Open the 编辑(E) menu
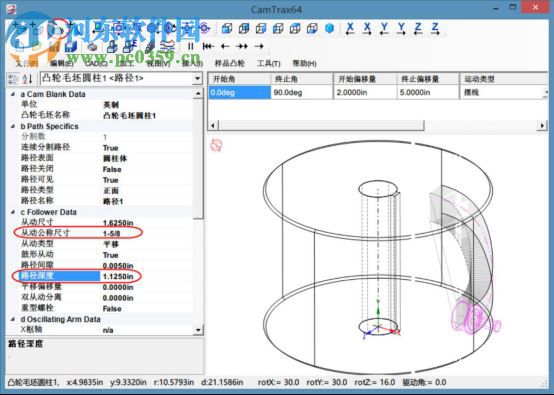The height and width of the screenshot is (395, 554). coord(61,64)
